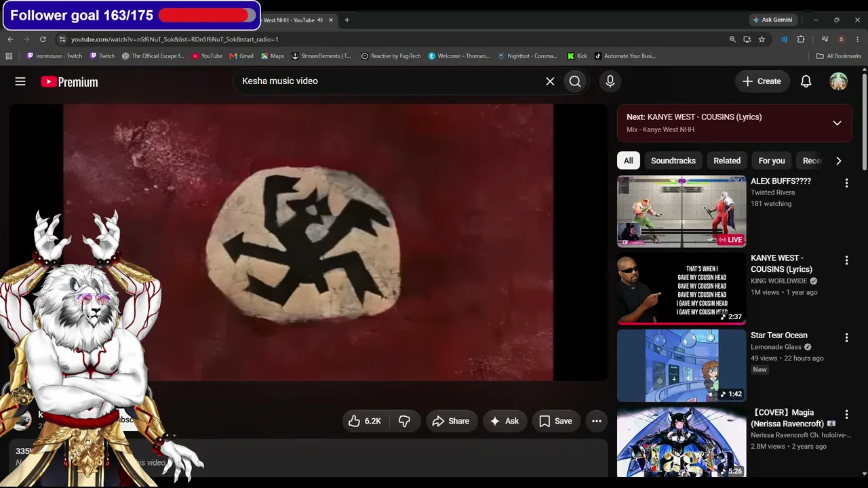
Task: Open the Chrome three-dot menu
Action: tap(858, 39)
